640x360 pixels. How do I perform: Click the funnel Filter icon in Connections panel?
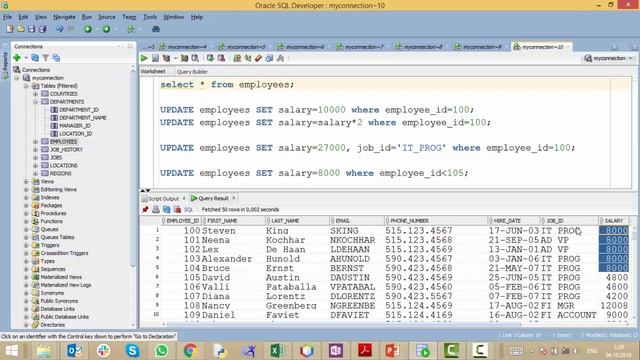click(x=46, y=58)
